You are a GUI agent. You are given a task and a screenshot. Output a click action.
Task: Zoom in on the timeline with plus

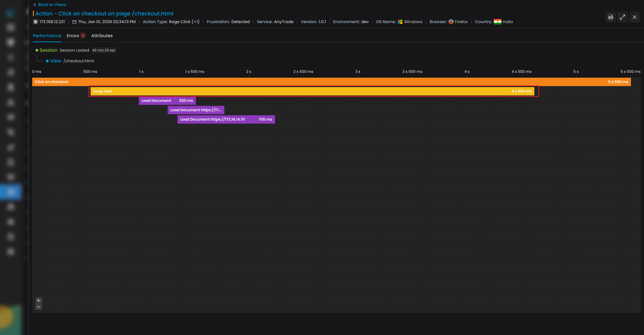39,300
